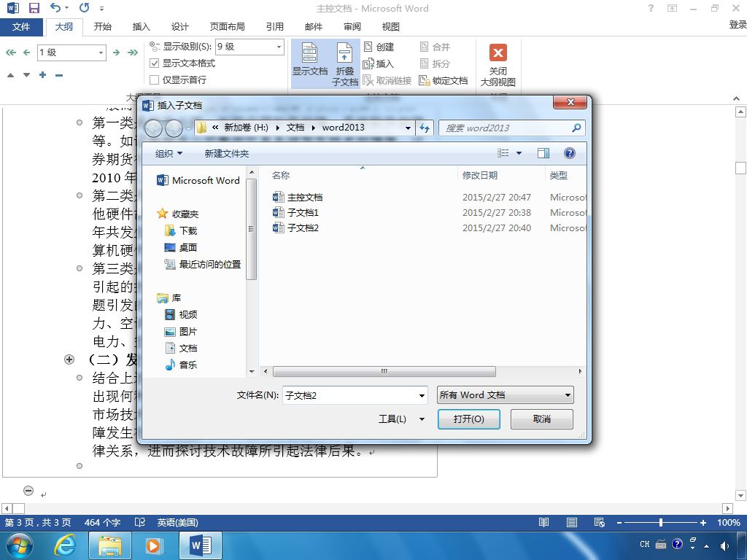Uncheck 显示文本格式 checkbox

pos(155,63)
